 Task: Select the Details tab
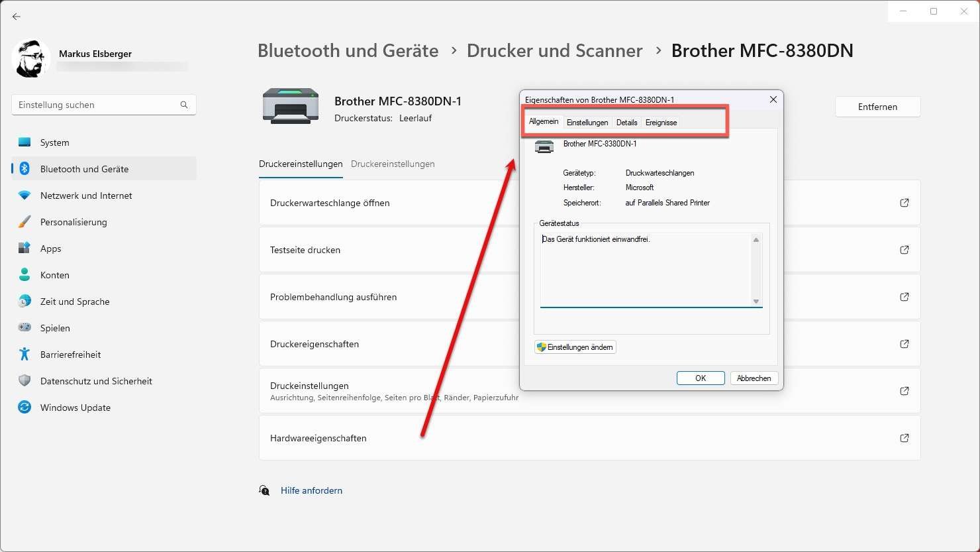(626, 122)
